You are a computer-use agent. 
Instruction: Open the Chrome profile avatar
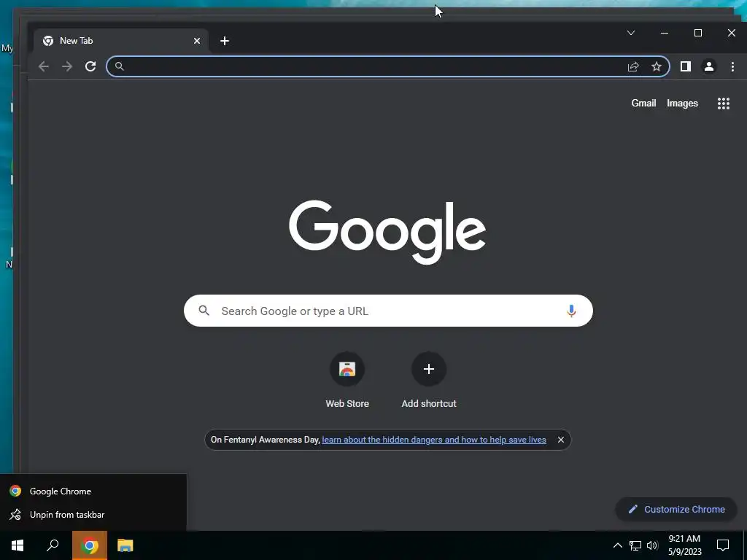[x=709, y=66]
